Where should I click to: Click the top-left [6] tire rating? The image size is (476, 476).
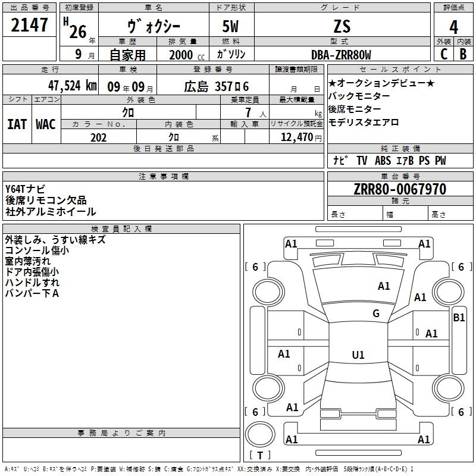pos(255,267)
